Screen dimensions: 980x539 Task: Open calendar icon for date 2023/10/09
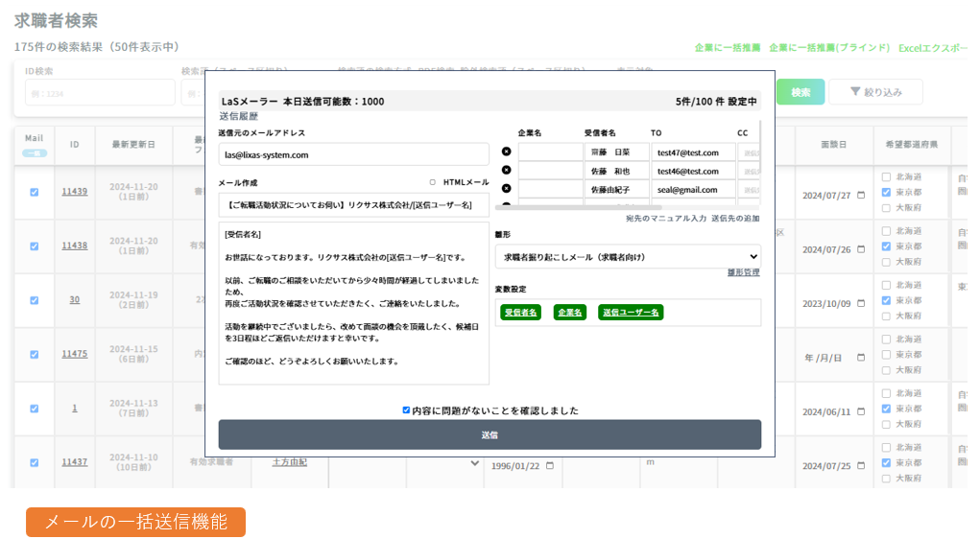(861, 304)
